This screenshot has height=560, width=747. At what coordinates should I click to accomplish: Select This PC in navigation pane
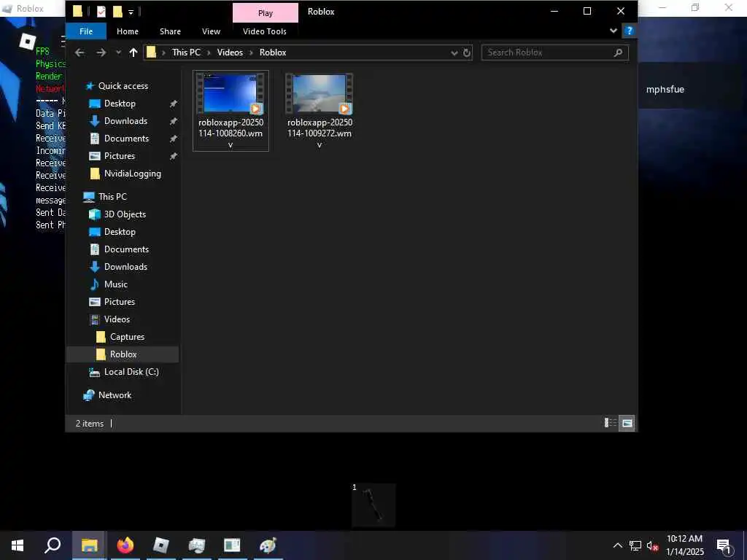(112, 197)
